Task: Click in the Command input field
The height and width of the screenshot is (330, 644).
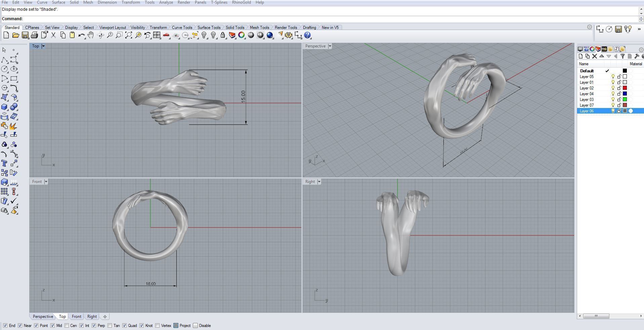Action: [x=331, y=19]
